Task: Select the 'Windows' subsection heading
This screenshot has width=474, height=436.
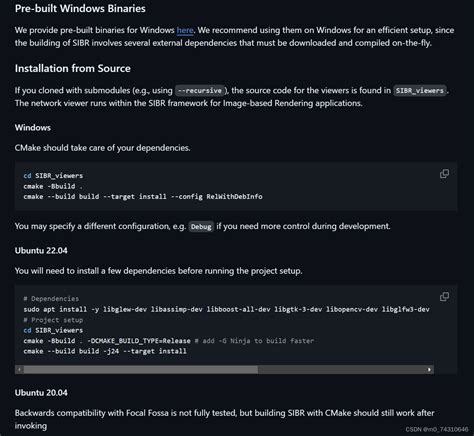Action: pos(33,128)
